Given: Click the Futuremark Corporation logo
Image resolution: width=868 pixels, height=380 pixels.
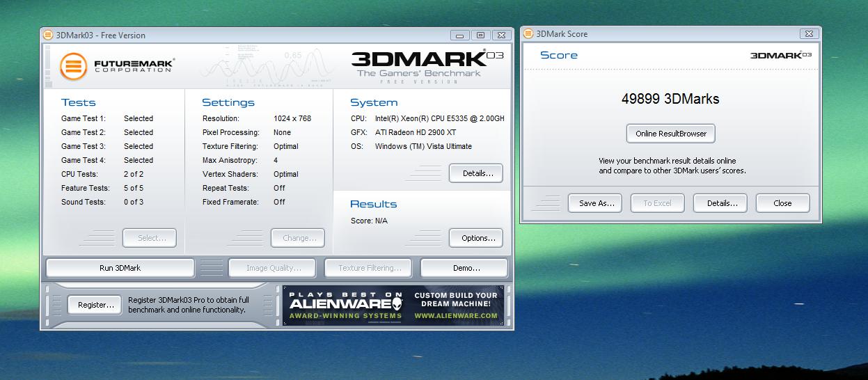Looking at the screenshot, I should pos(116,66).
